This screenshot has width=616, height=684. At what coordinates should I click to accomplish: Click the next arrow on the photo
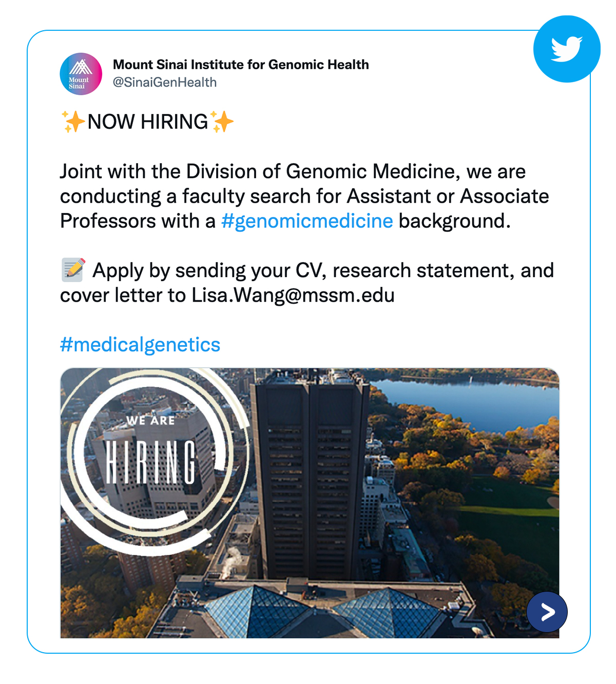[547, 612]
